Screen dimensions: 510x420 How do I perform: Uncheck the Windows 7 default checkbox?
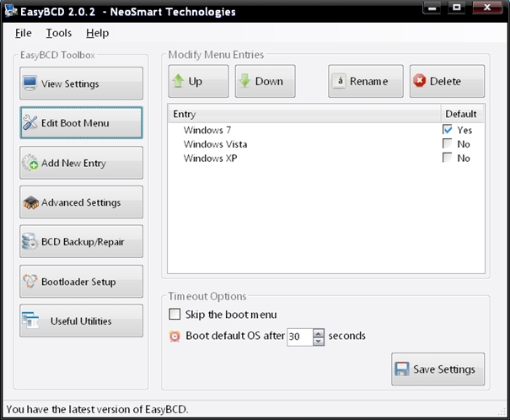pyautogui.click(x=448, y=130)
